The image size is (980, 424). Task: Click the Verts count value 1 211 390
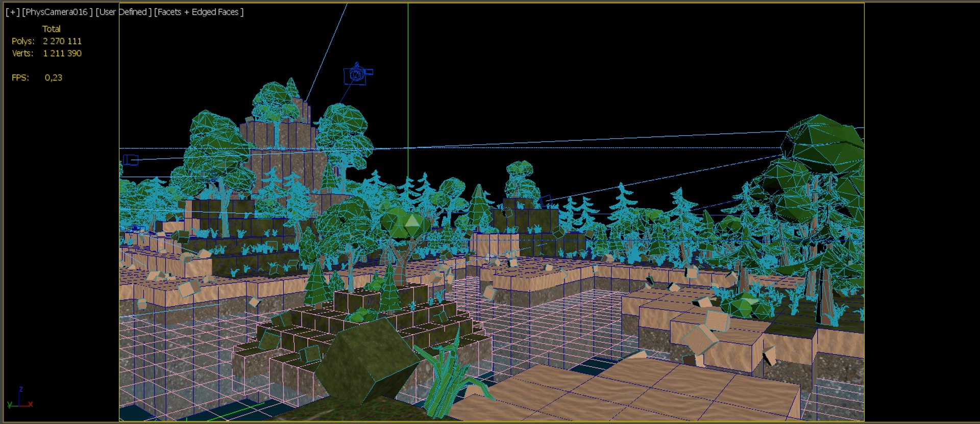62,54
